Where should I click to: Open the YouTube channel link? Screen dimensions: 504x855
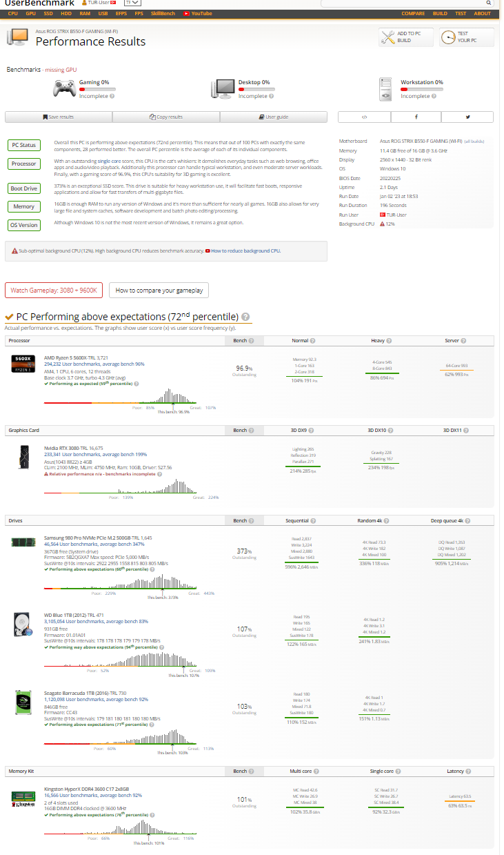coord(198,13)
